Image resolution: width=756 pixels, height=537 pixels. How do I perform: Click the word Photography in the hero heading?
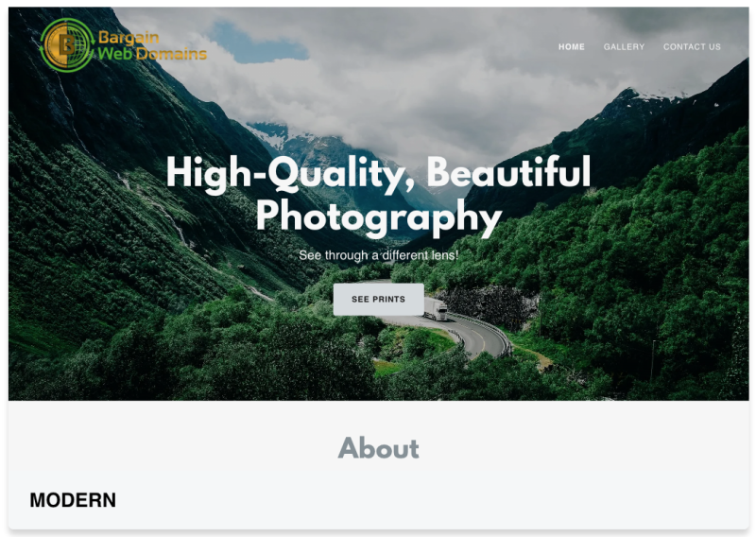(x=379, y=217)
